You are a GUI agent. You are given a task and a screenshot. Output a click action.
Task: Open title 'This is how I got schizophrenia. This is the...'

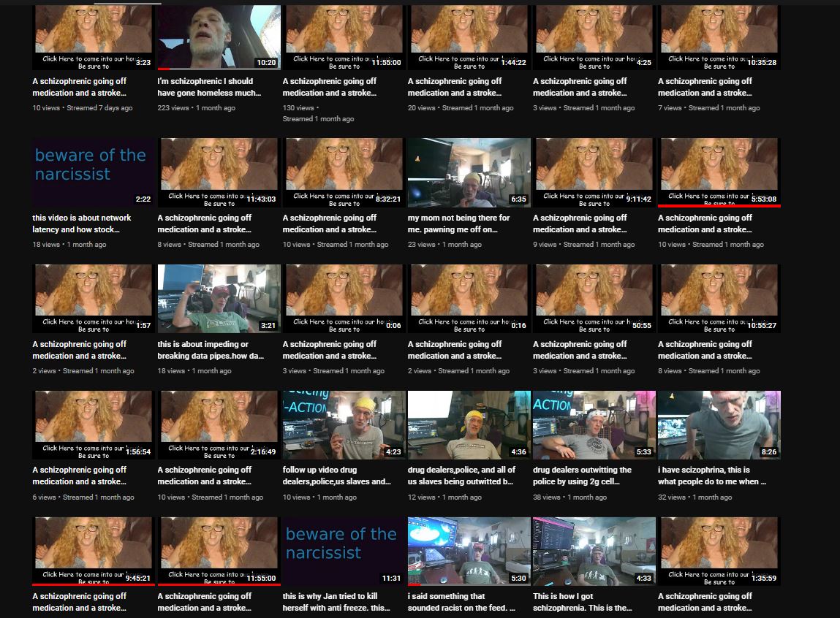(583, 602)
